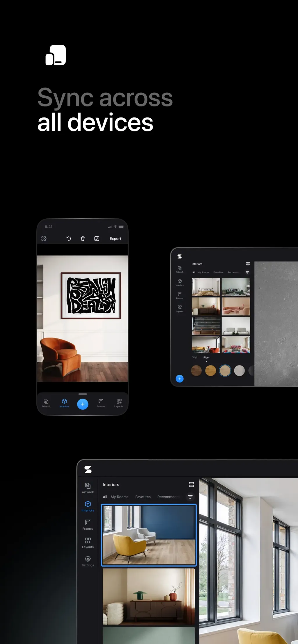The image size is (298, 644).
Task: Click the room preview with black windows on desktop
Action: point(249,561)
